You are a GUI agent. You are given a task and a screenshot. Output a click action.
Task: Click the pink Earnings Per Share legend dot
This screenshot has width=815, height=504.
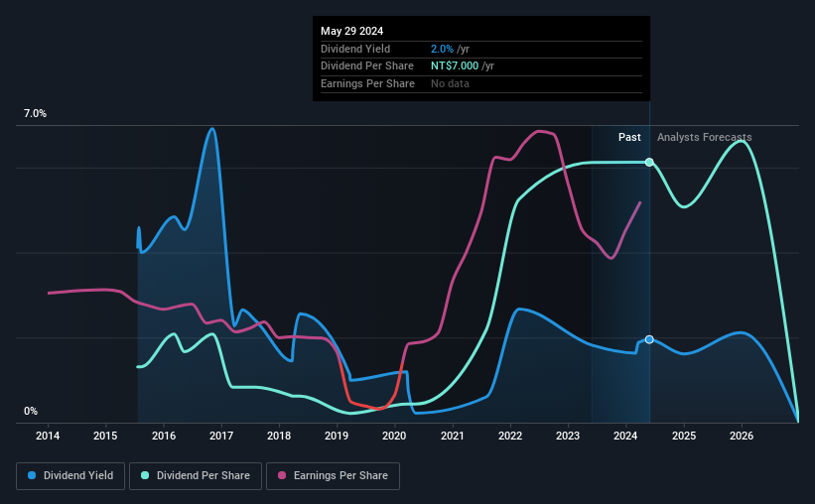point(282,475)
